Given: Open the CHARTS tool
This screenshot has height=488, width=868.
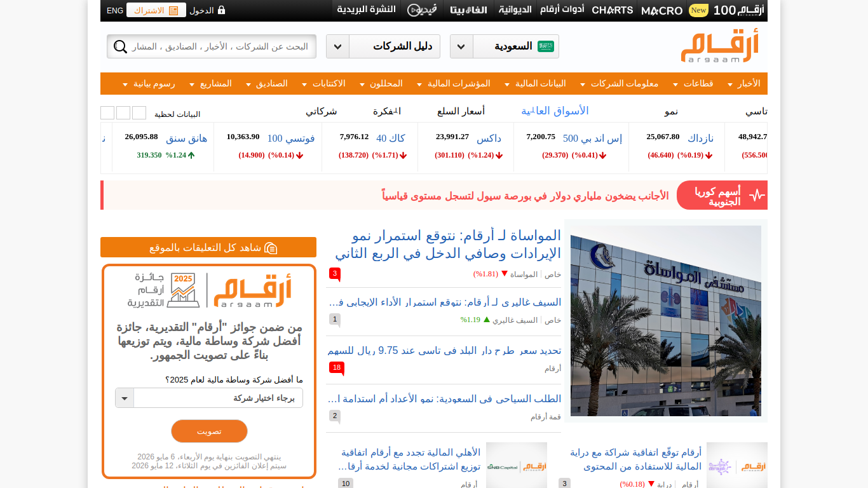Looking at the screenshot, I should (613, 10).
